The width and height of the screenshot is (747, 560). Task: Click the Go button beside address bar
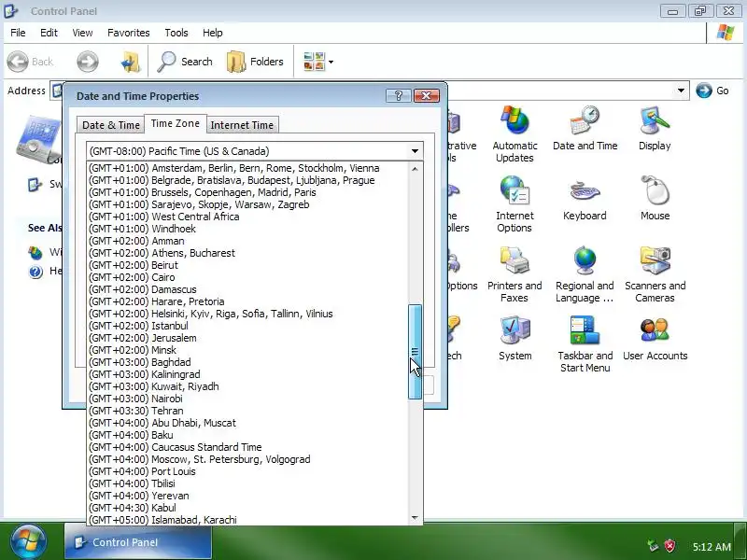tap(712, 91)
